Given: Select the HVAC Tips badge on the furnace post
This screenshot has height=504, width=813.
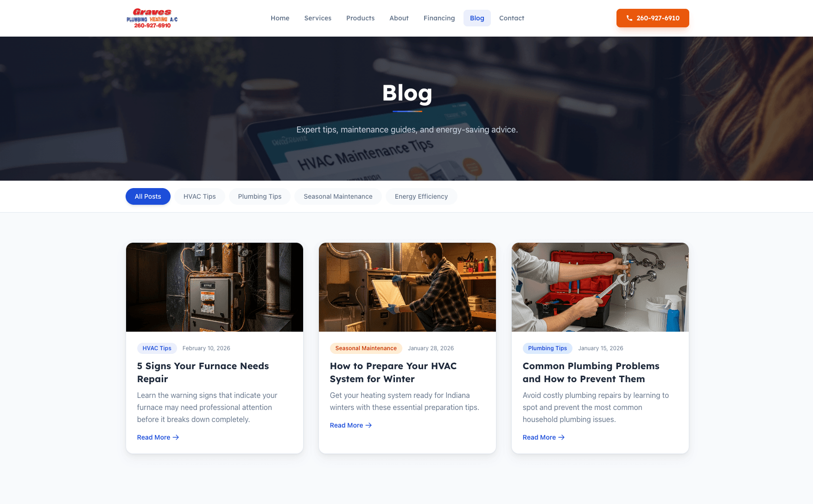Looking at the screenshot, I should tap(157, 348).
